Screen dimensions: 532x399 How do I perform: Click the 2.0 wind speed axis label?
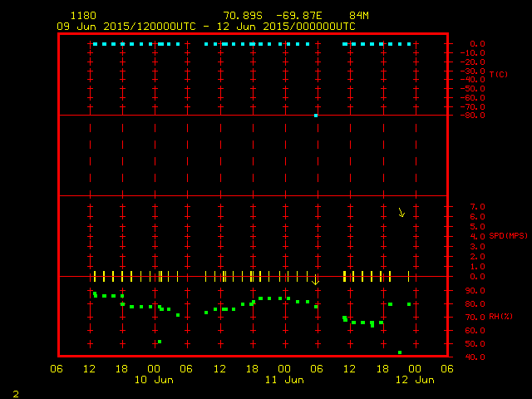tap(477, 257)
